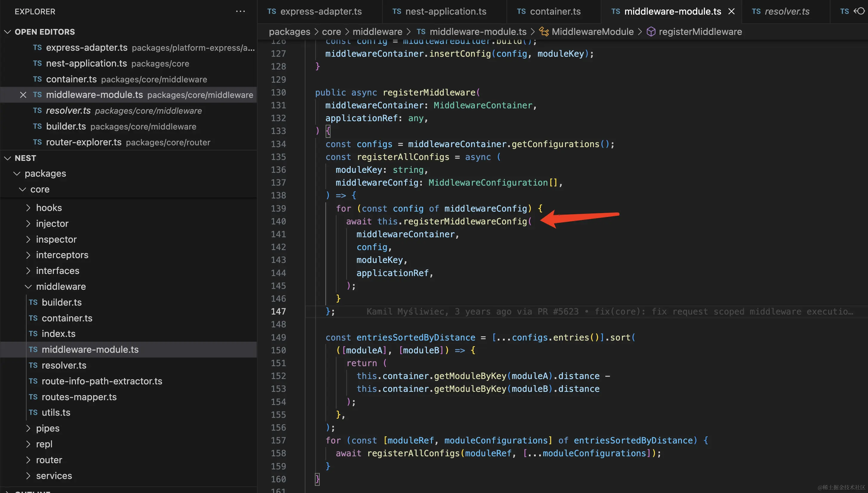Open express-adapter.ts from Open Editors
The height and width of the screenshot is (493, 868).
[x=129, y=48]
